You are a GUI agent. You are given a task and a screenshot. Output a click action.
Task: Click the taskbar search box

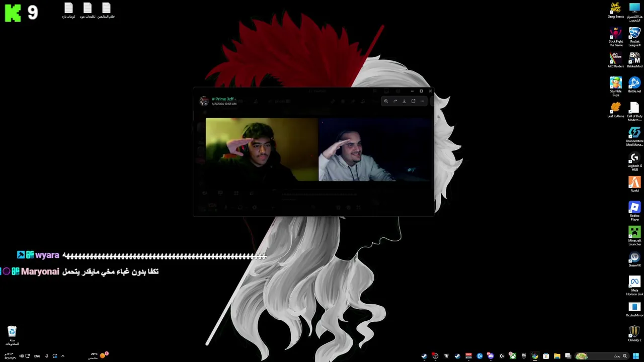coord(602,356)
